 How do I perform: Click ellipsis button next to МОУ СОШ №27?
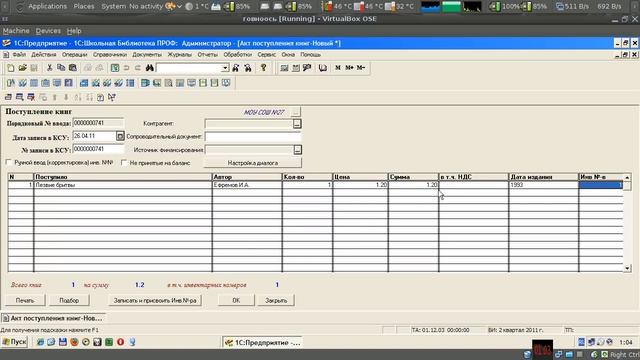[296, 111]
